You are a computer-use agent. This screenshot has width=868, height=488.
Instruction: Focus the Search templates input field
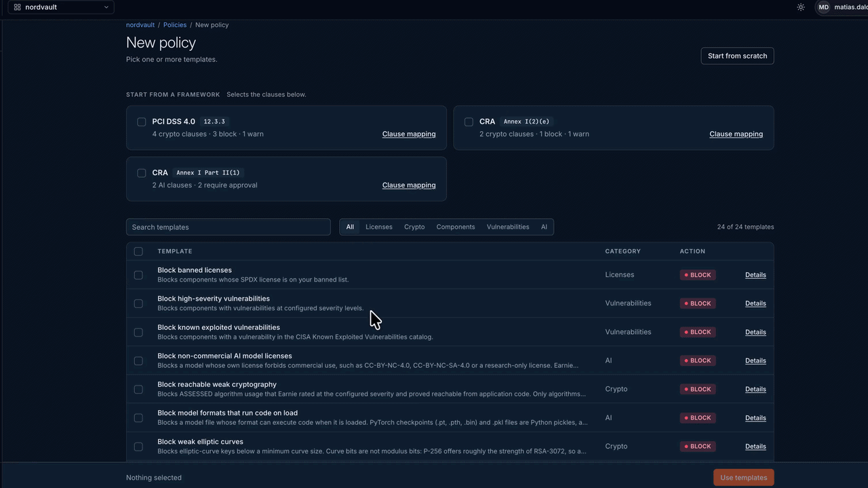tap(229, 227)
